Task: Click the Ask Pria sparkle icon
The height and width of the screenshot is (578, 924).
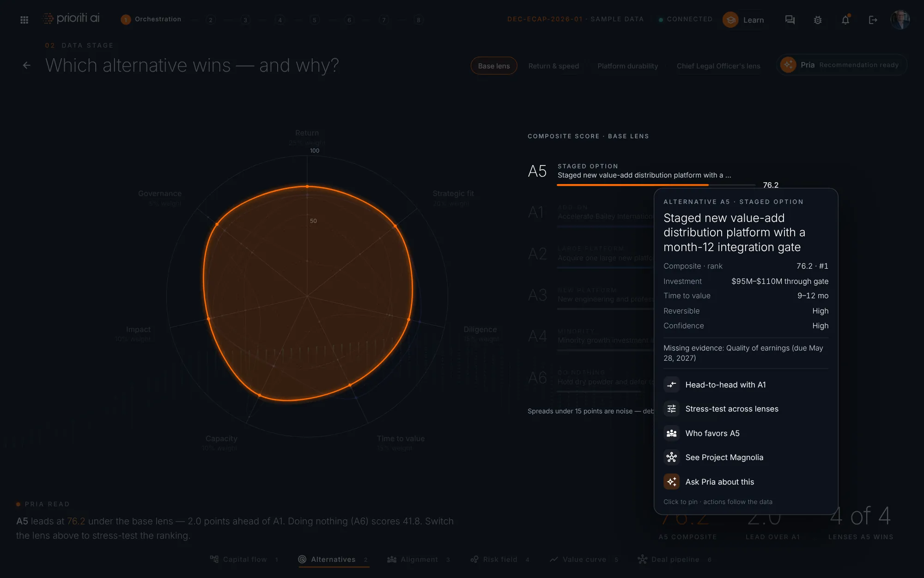Action: (672, 482)
